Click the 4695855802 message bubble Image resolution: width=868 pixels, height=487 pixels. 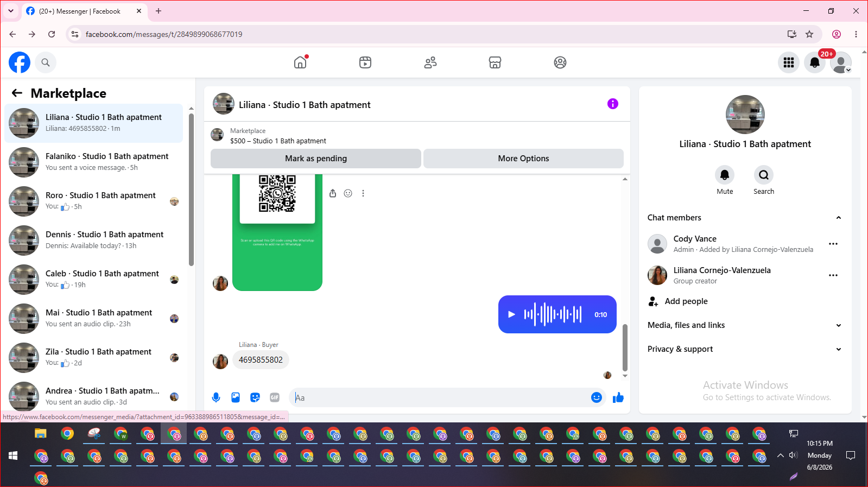(x=261, y=360)
